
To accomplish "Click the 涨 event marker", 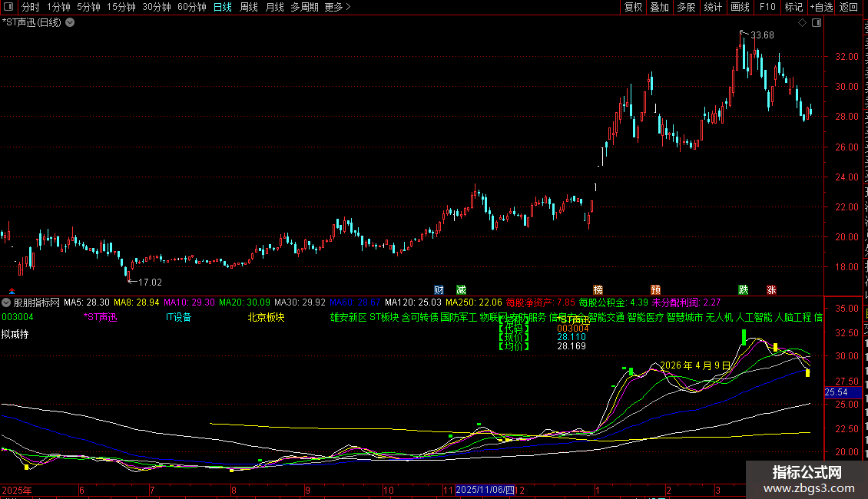I will coord(771,290).
